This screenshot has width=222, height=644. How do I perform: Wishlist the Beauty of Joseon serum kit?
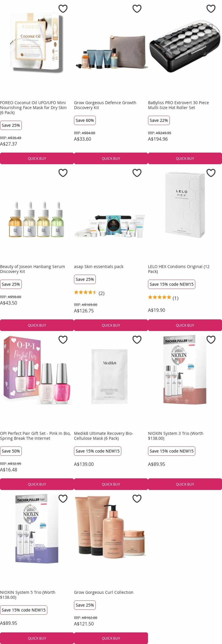(63, 173)
